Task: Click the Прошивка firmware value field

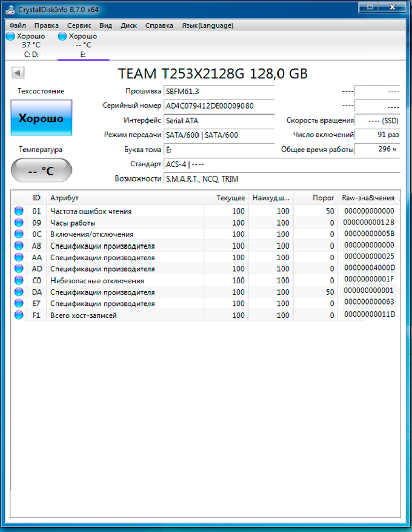Action: click(219, 91)
